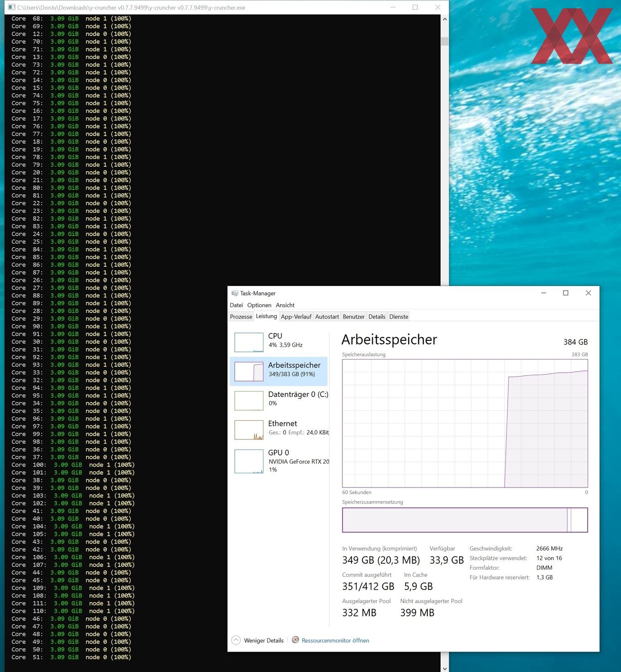
Task: Click the 12 von 16 Steckplätze value
Action: point(549,558)
